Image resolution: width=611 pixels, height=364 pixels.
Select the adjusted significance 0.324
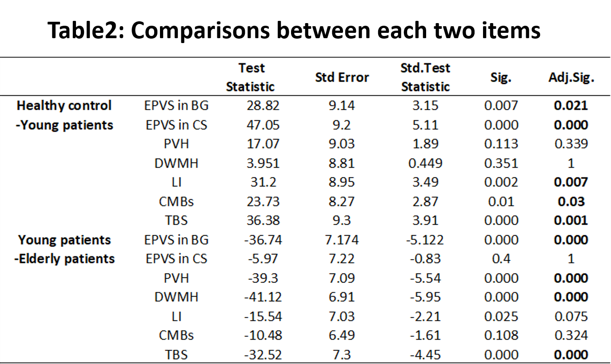pyautogui.click(x=570, y=336)
